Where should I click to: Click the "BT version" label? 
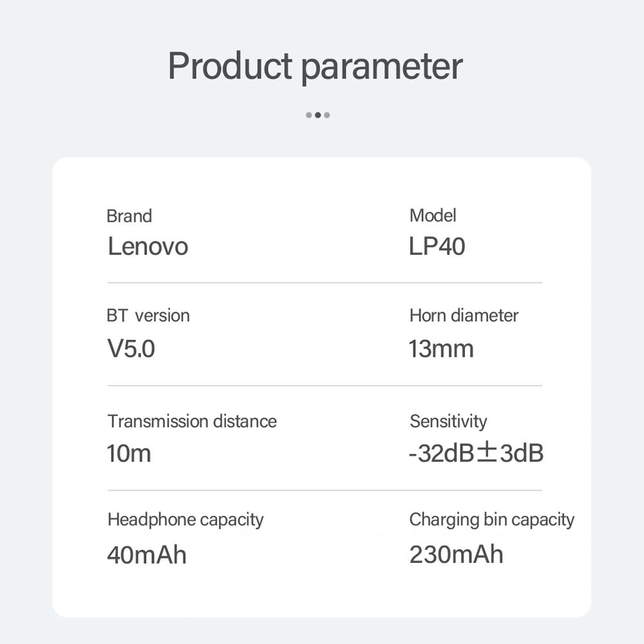pos(148,316)
